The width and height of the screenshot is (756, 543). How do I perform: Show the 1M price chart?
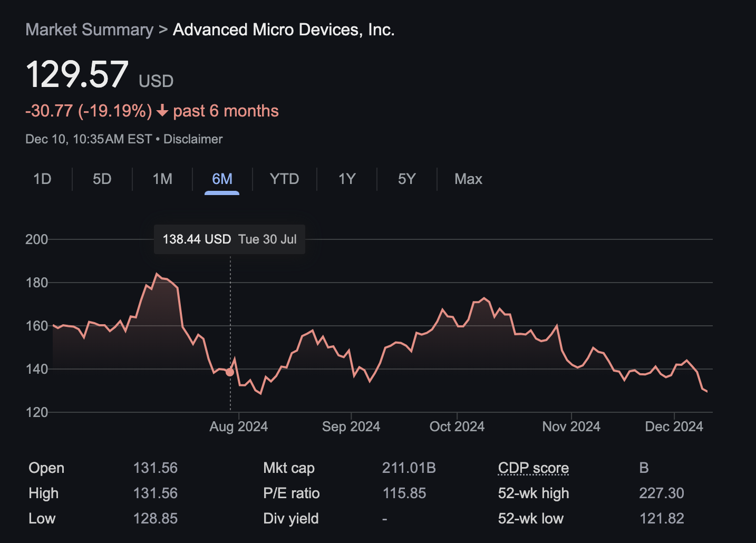click(x=162, y=179)
